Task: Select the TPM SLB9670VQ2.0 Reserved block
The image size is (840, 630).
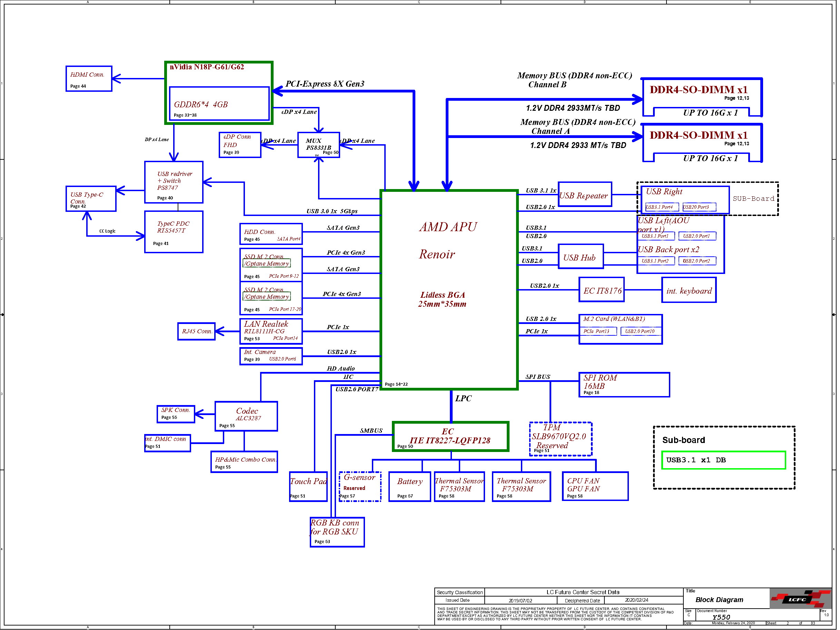Action: (561, 439)
